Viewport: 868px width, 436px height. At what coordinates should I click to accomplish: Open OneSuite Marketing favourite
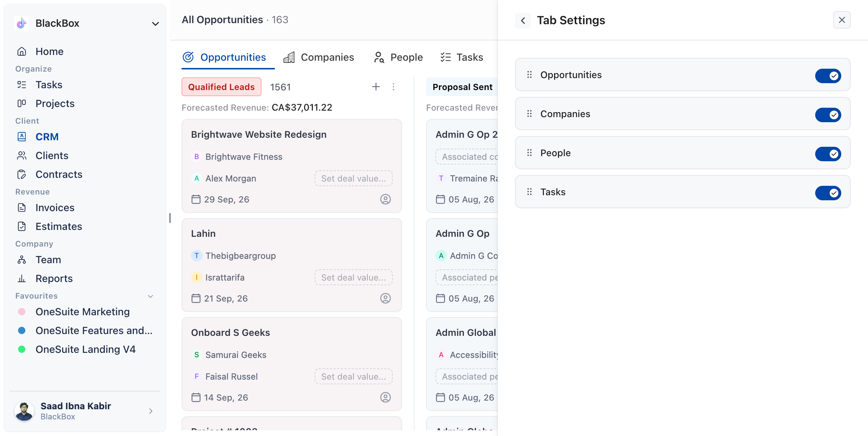coord(82,312)
